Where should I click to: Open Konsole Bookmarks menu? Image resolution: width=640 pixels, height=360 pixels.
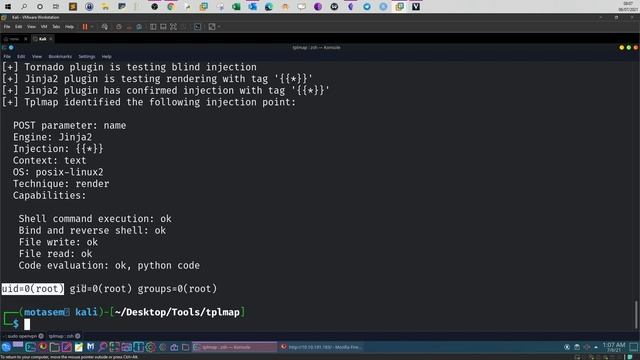[60, 56]
